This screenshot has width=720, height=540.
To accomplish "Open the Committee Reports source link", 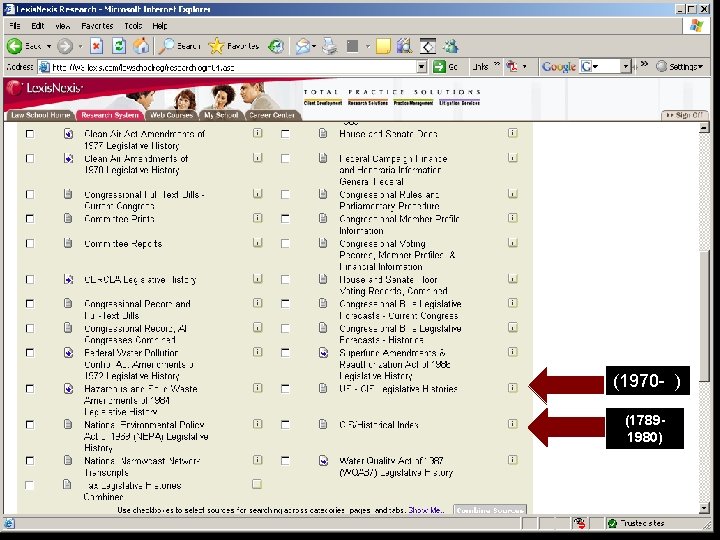I will point(123,243).
